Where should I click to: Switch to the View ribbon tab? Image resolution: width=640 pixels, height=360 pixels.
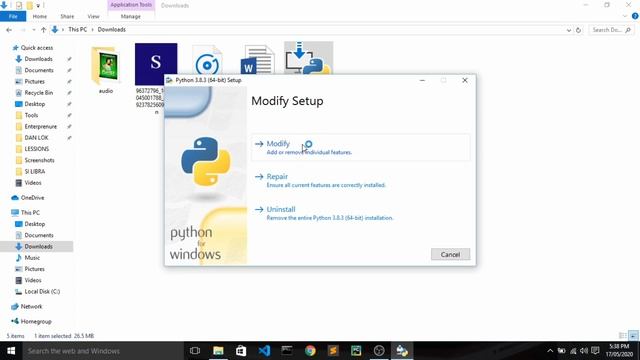click(93, 16)
